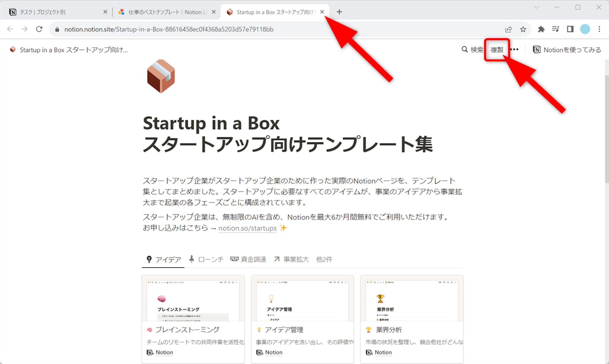Bookmark page with the star icon

[x=523, y=29]
